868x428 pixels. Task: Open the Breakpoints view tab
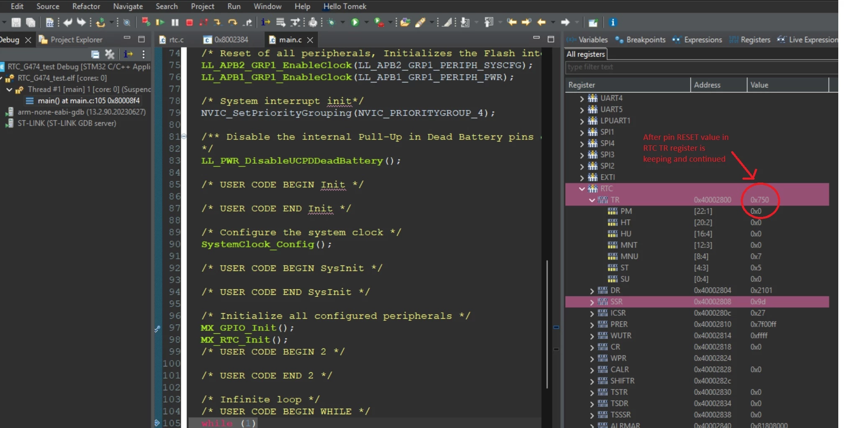640,39
